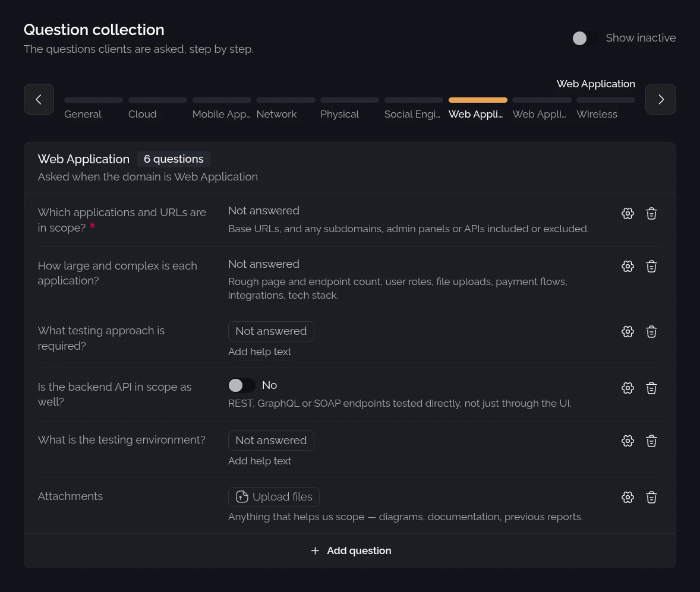
Task: Click the Upload files button
Action: pyautogui.click(x=274, y=497)
